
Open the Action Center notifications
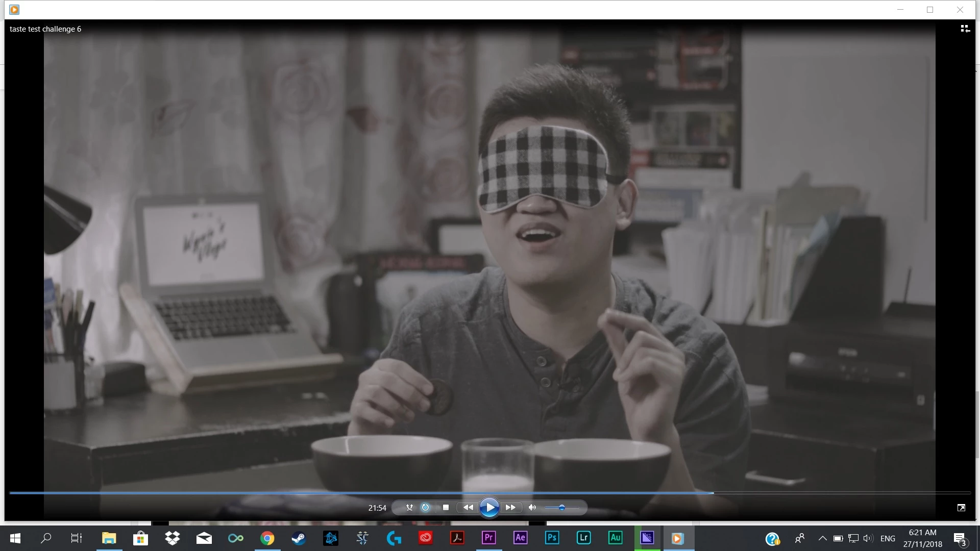[x=960, y=538]
